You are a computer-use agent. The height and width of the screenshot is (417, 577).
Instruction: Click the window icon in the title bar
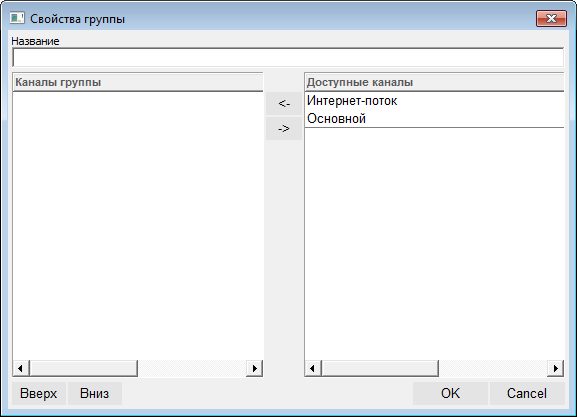coord(17,18)
